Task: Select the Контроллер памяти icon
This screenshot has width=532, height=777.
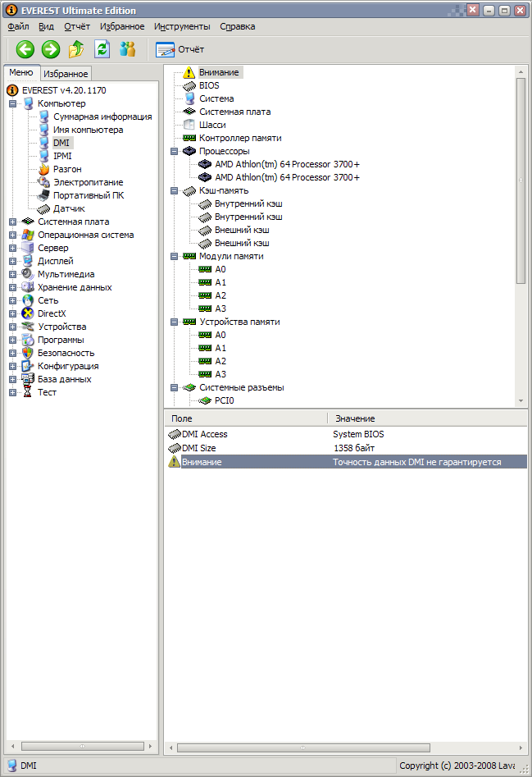Action: tap(189, 138)
